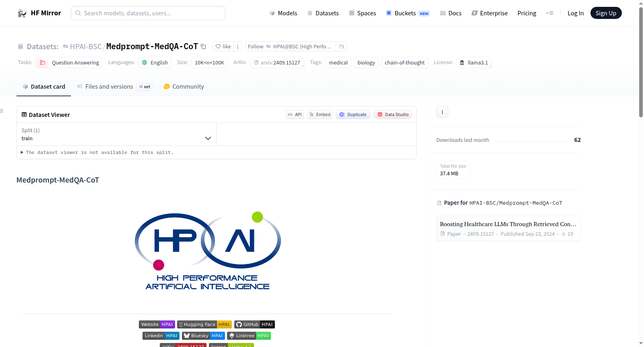Click the like count number
The height and width of the screenshot is (347, 644).
[237, 47]
